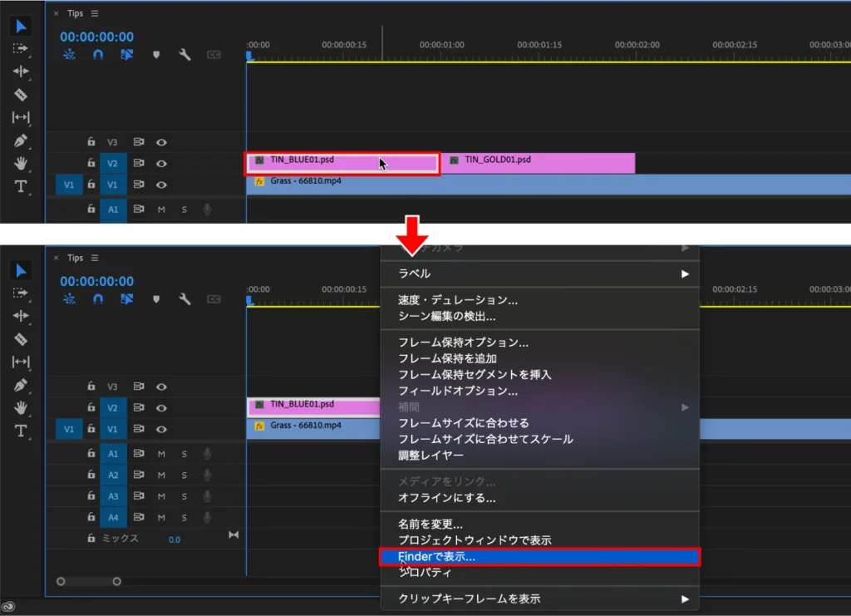Select the Type tool in upper timeline

click(21, 186)
